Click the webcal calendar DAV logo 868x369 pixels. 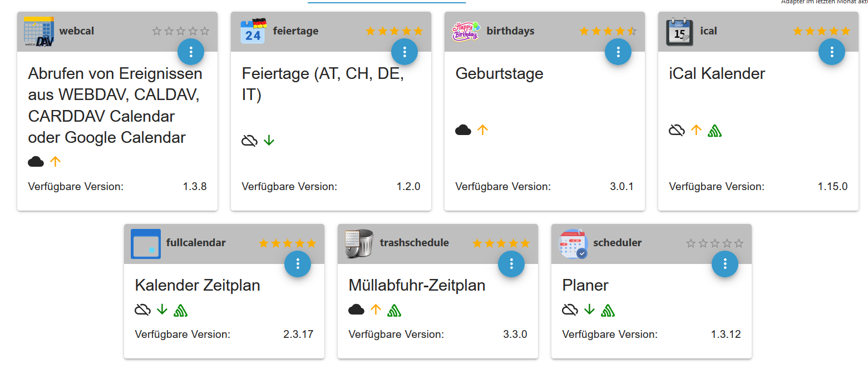click(39, 31)
